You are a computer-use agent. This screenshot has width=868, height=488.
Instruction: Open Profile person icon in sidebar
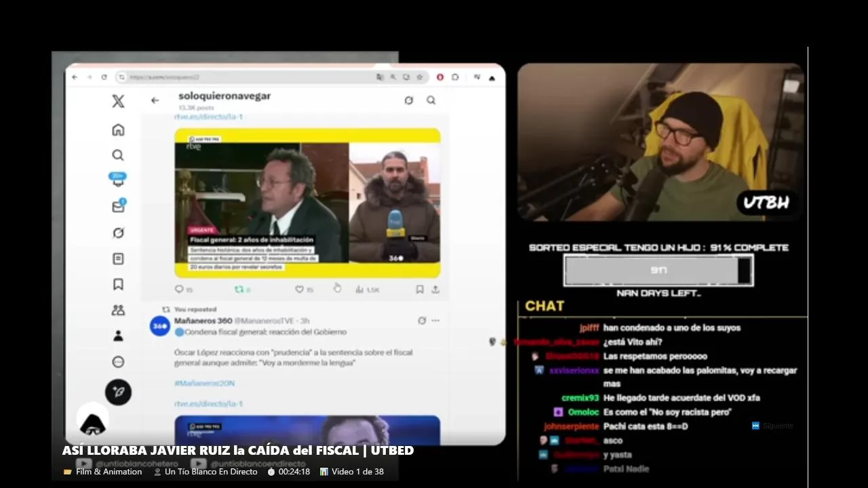(x=118, y=335)
